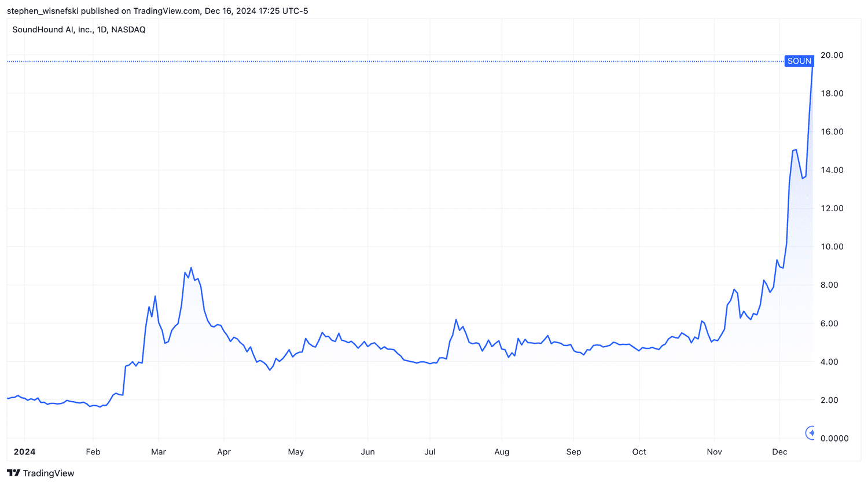Click the Jun label on the time axis
Screen dimensions: 868x485
pyautogui.click(x=368, y=451)
